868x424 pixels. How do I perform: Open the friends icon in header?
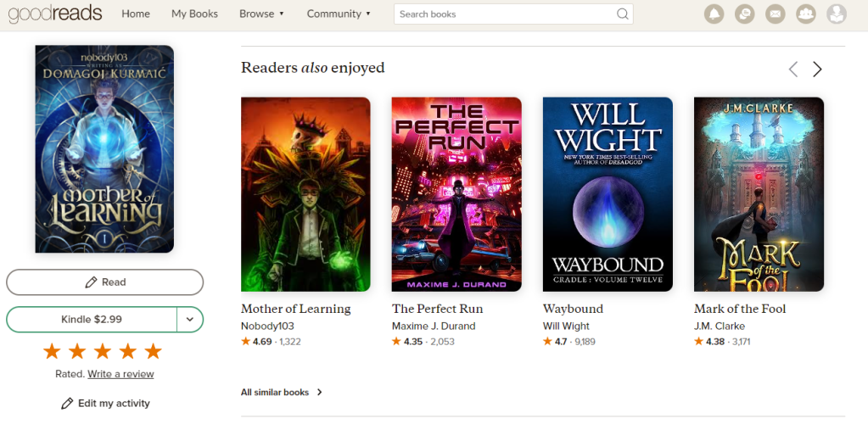pyautogui.click(x=806, y=14)
